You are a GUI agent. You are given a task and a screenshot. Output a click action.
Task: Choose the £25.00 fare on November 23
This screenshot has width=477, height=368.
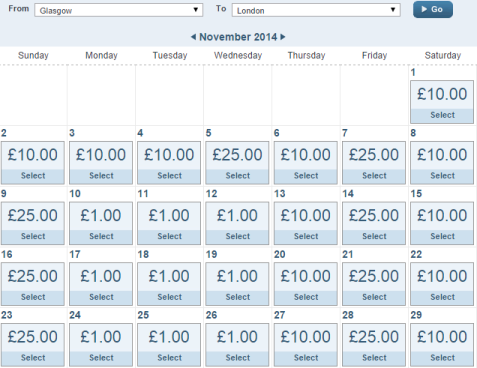[x=33, y=345]
